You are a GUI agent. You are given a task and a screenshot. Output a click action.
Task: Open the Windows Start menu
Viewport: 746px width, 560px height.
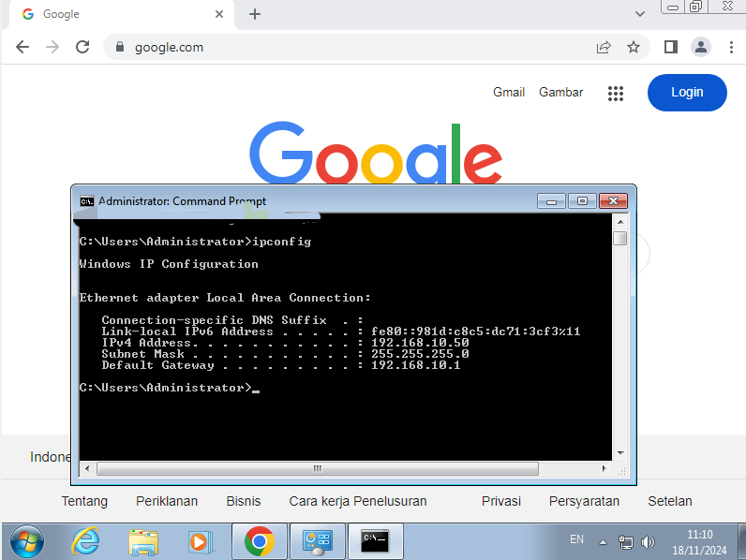26,541
